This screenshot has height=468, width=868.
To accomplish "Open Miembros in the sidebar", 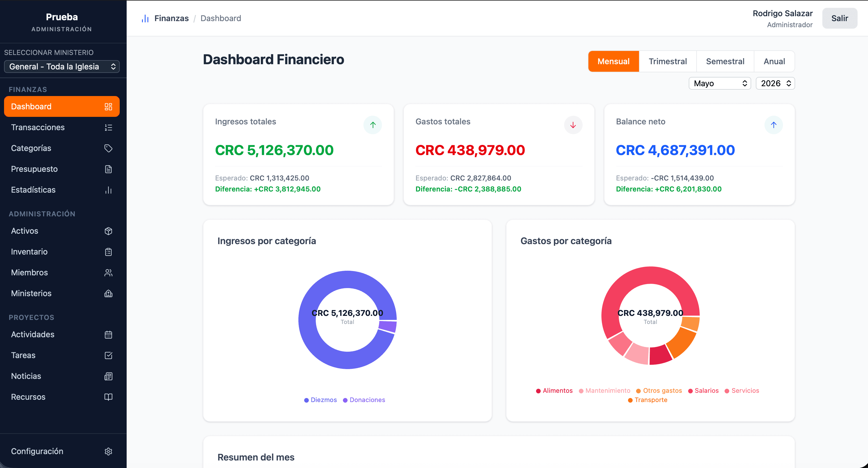I will pyautogui.click(x=62, y=272).
